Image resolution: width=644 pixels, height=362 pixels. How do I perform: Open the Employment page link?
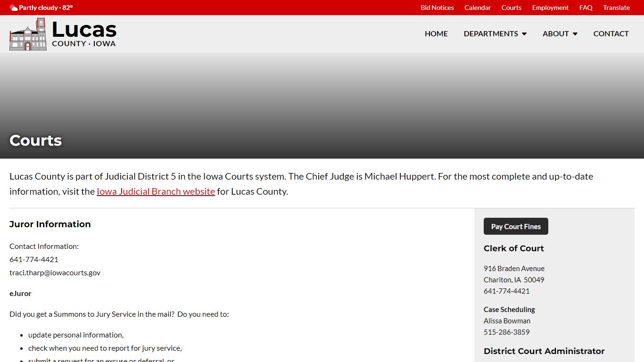(x=550, y=8)
